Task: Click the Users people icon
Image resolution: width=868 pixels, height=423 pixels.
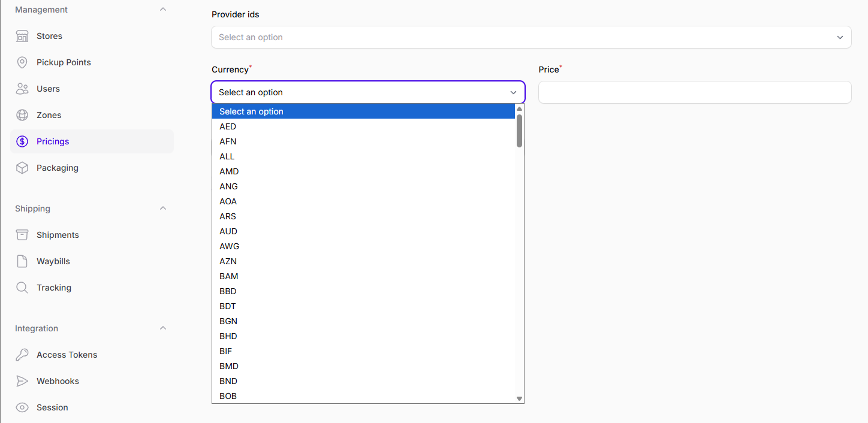Action: [22, 89]
